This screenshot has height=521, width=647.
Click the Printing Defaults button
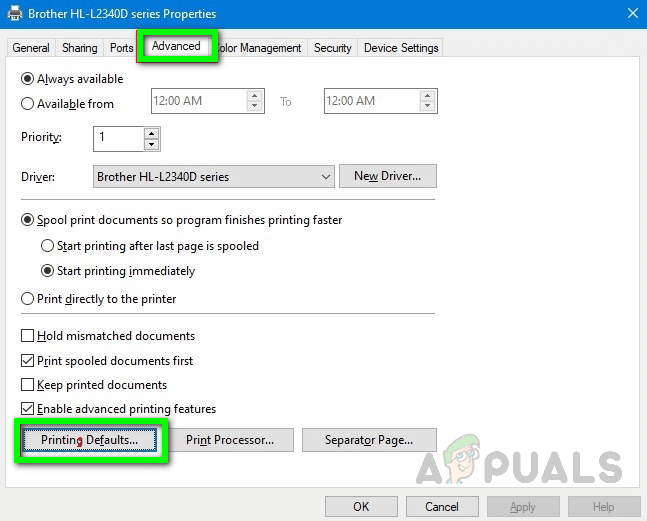click(90, 440)
